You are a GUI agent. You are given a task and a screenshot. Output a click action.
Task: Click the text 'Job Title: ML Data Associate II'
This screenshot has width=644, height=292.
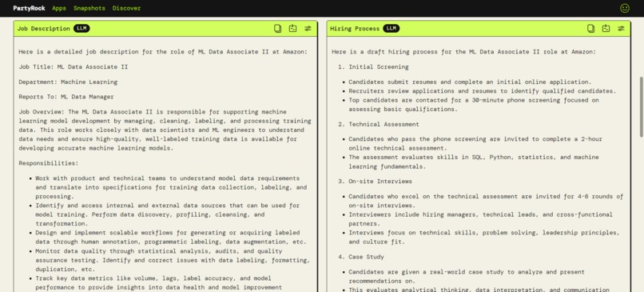[73, 66]
